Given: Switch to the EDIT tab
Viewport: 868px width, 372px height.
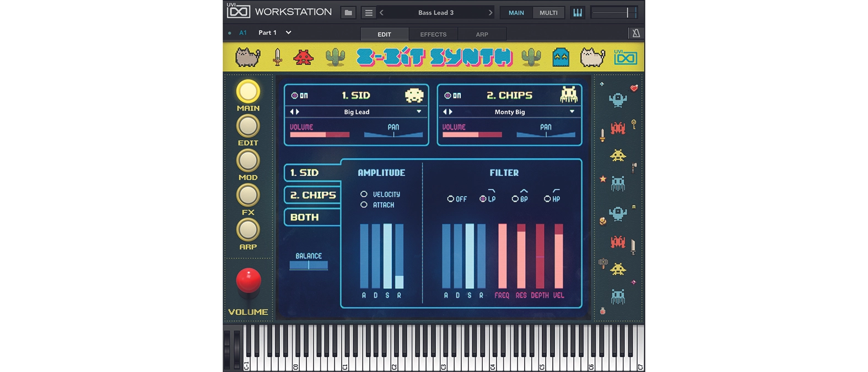Looking at the screenshot, I should 384,34.
